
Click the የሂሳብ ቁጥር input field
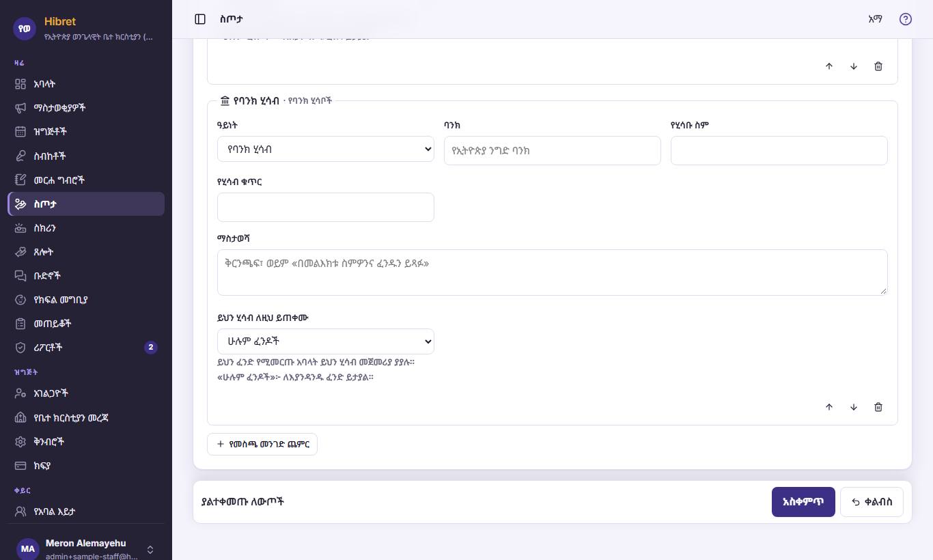pyautogui.click(x=326, y=208)
